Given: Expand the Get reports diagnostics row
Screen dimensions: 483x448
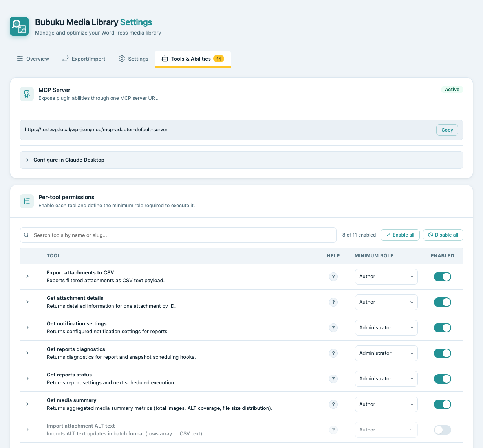Looking at the screenshot, I should [27, 353].
